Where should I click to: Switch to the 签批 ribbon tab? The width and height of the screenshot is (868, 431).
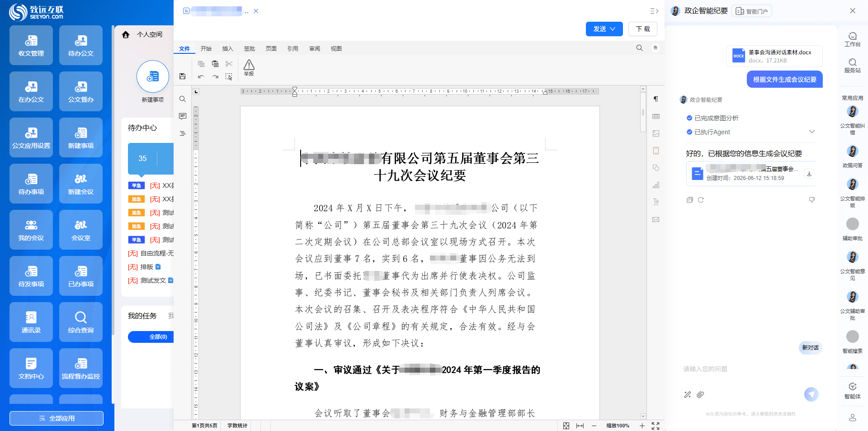pos(250,48)
